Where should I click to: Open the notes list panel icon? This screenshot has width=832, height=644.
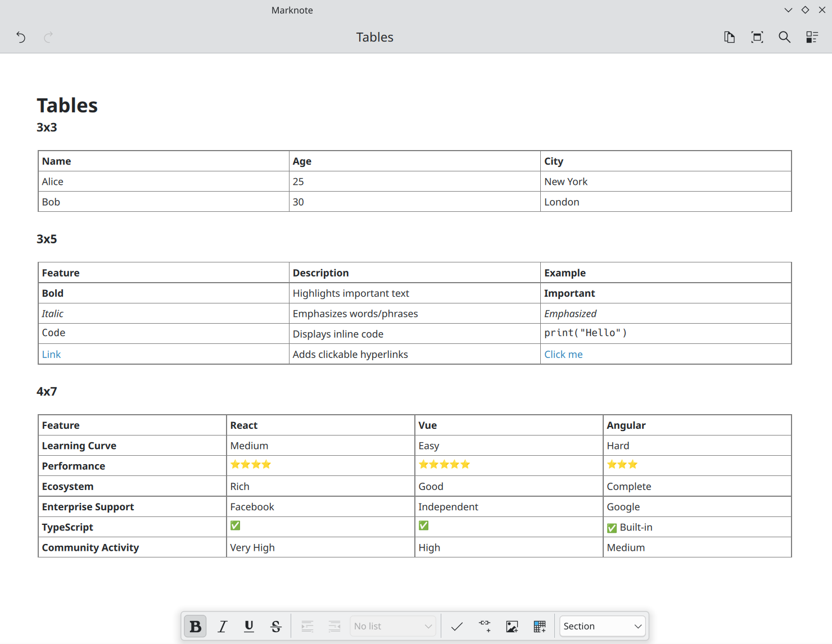[812, 37]
